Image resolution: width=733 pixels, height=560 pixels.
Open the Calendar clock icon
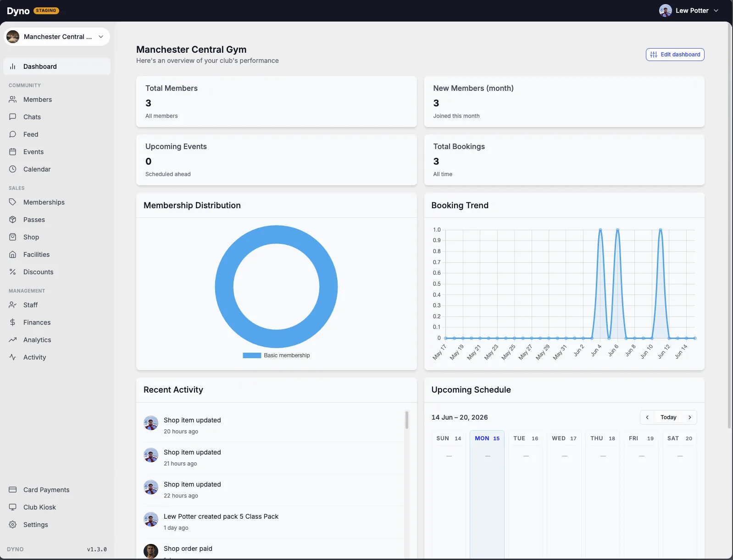point(13,169)
